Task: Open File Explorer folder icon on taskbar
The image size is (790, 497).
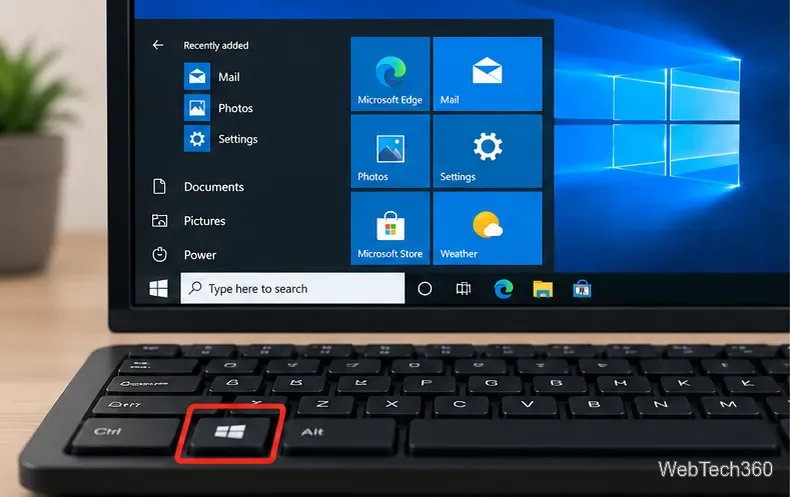Action: (543, 289)
